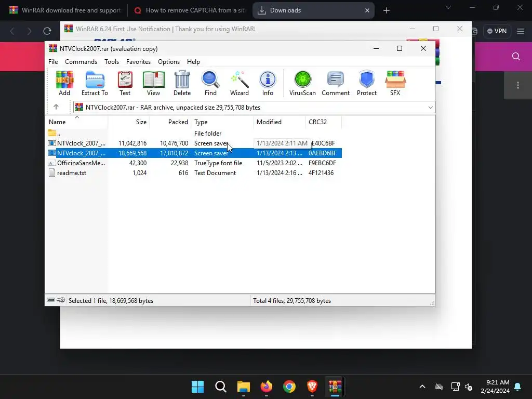Image resolution: width=532 pixels, height=399 pixels.
Task: Open the Favorites menu
Action: [x=138, y=62]
